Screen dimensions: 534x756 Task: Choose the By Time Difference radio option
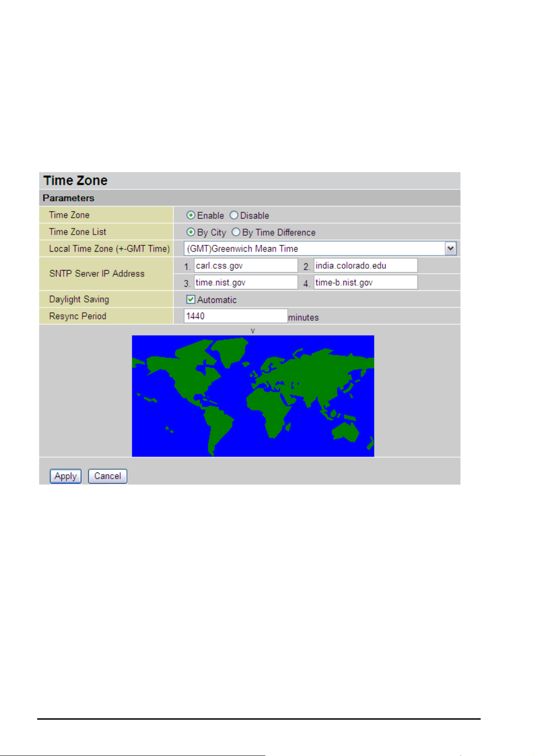(236, 232)
